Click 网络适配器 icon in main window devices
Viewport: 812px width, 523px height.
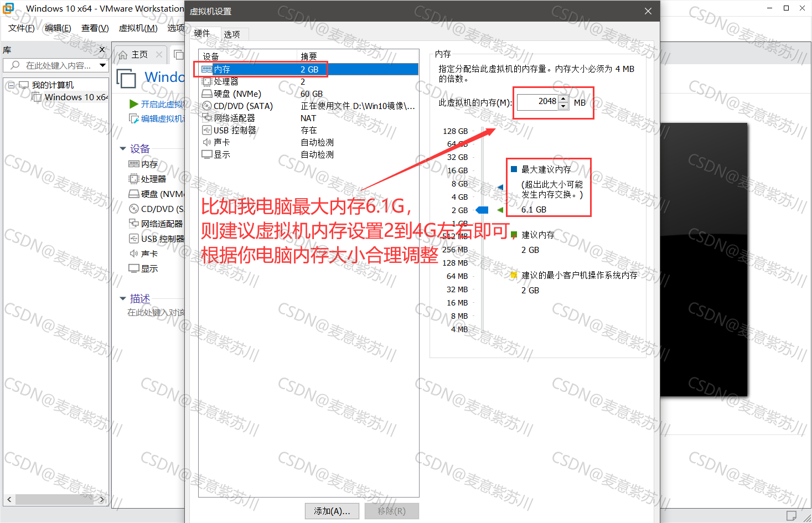tap(133, 224)
